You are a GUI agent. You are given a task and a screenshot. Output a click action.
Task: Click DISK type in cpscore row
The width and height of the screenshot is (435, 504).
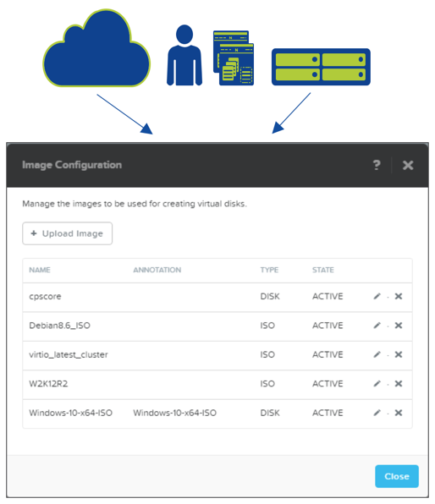click(x=270, y=296)
